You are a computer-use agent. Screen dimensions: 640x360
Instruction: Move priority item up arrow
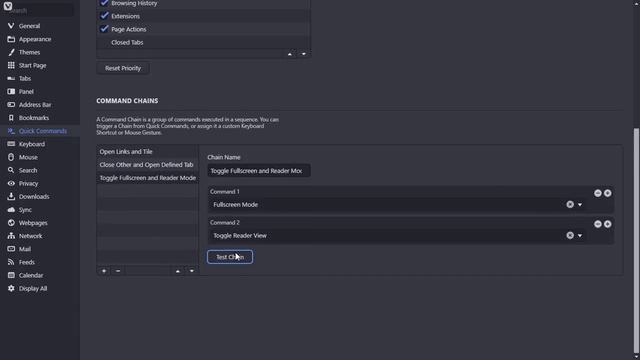pyautogui.click(x=290, y=54)
